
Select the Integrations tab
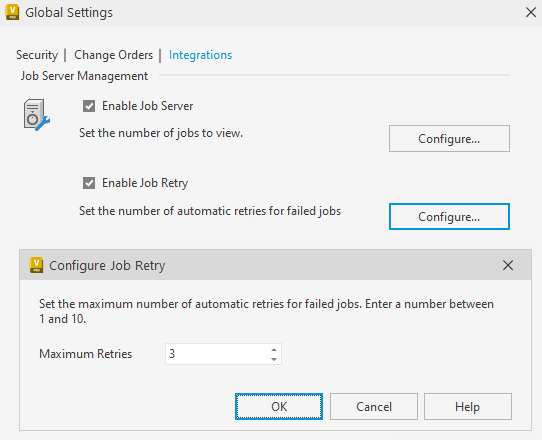200,55
